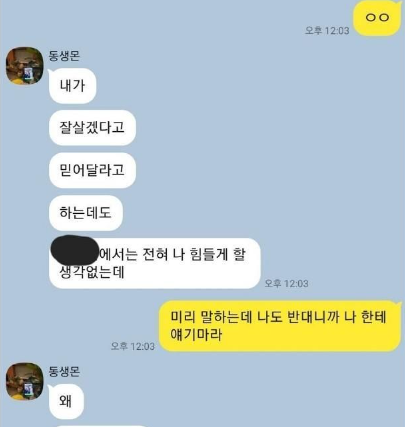405x427 pixels.
Task: Select the '잘살겠다고' message bubble
Action: pyautogui.click(x=92, y=128)
